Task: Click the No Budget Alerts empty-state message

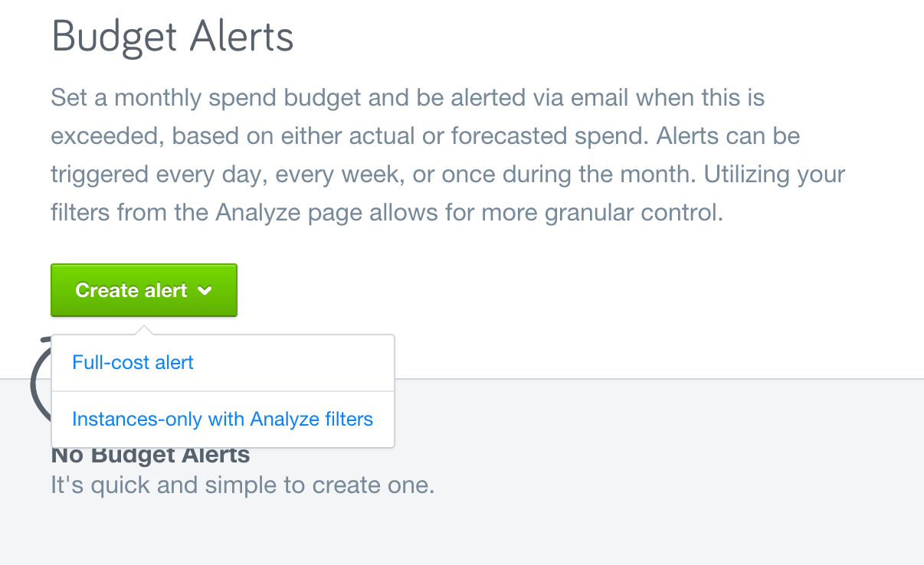Action: (150, 455)
